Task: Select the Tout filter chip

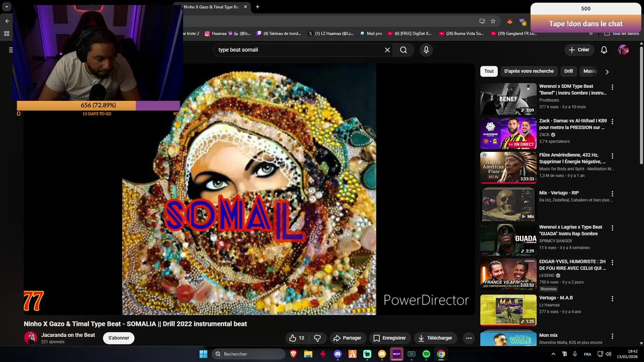Action: click(489, 71)
